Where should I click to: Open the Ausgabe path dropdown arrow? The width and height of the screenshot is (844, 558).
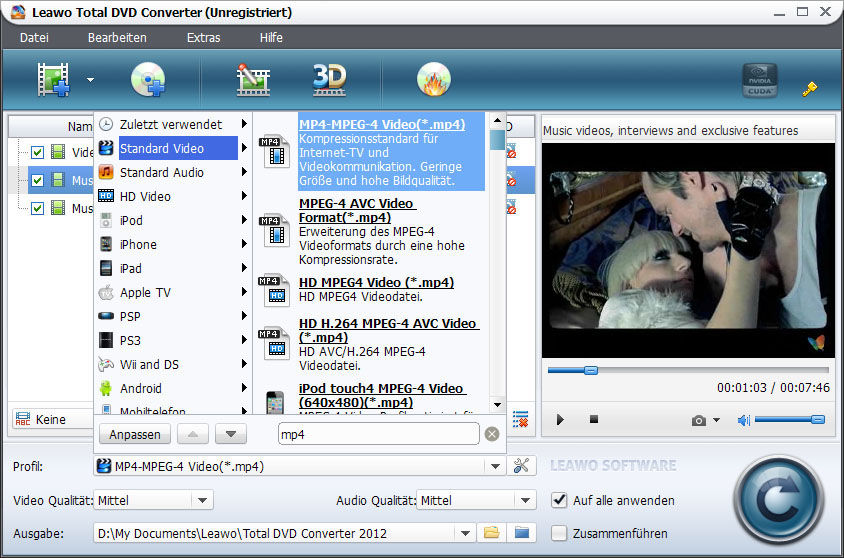465,533
